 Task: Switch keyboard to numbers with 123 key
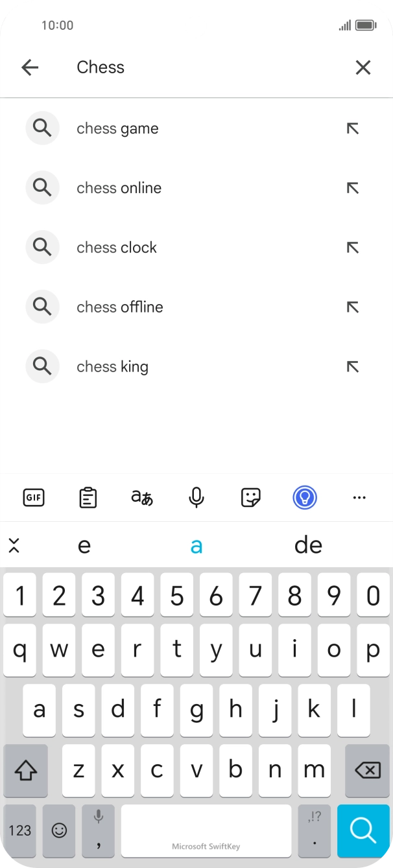click(19, 830)
